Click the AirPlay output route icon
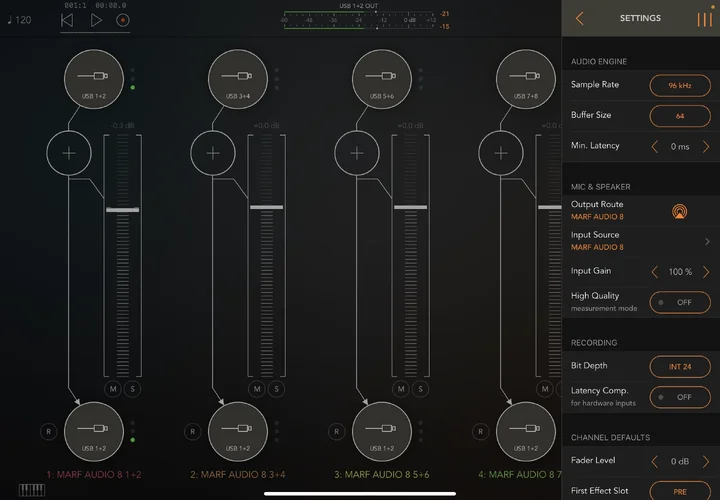The height and width of the screenshot is (500, 720). coord(680,211)
